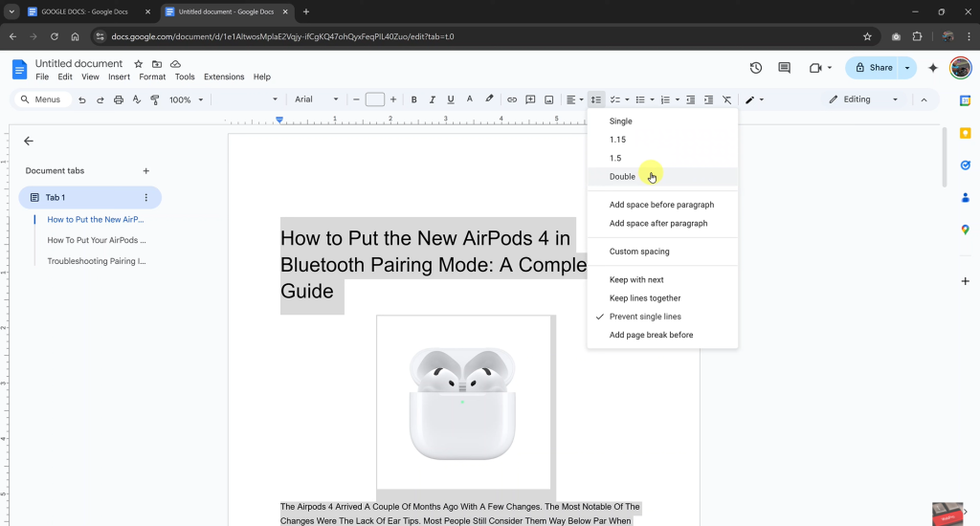Screen dimensions: 980x526
Task: Toggle bold formatting
Action: 413,100
